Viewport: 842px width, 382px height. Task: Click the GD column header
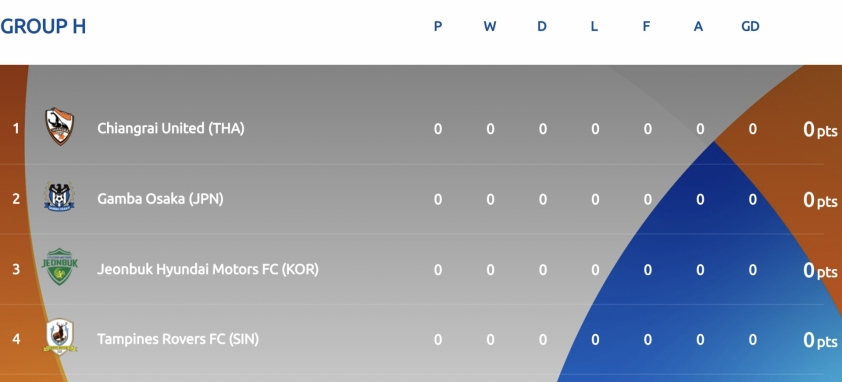(750, 26)
